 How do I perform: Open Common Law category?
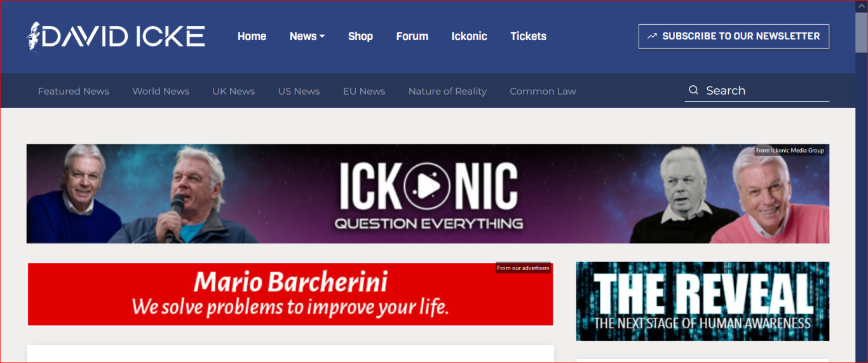[x=543, y=91]
